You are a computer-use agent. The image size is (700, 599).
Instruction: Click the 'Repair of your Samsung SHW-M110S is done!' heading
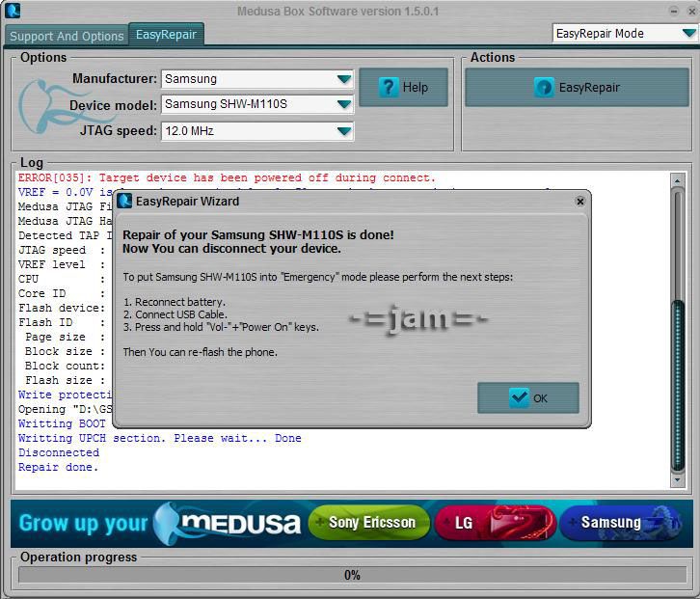coord(258,235)
